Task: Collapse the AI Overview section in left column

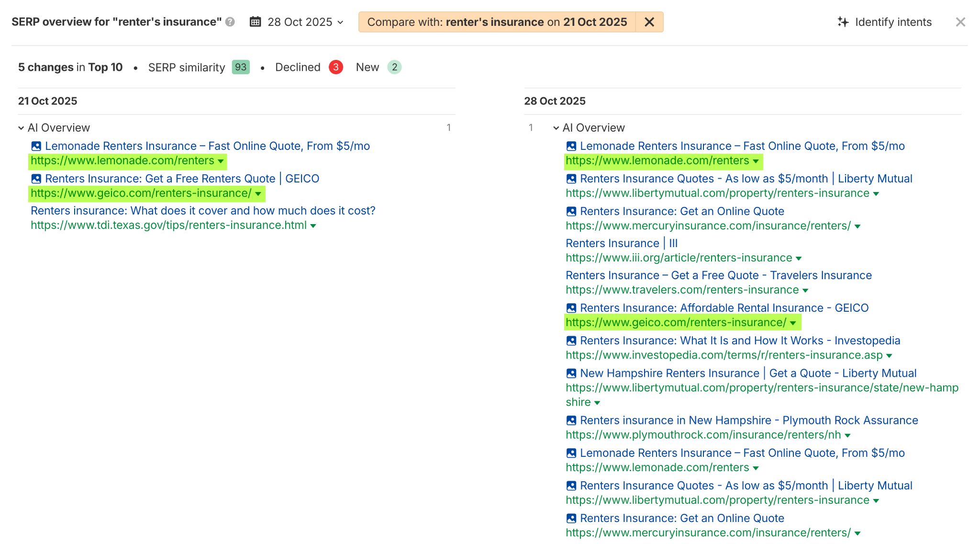Action: coord(21,127)
